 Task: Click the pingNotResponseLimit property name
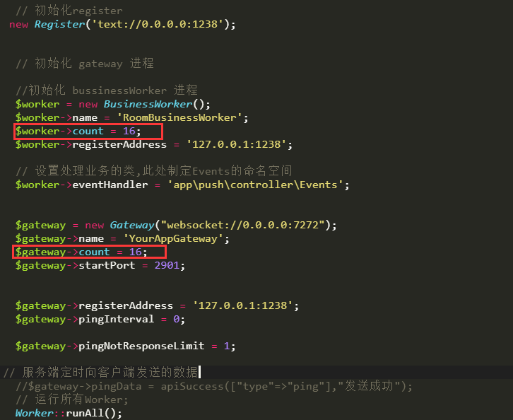pos(141,346)
